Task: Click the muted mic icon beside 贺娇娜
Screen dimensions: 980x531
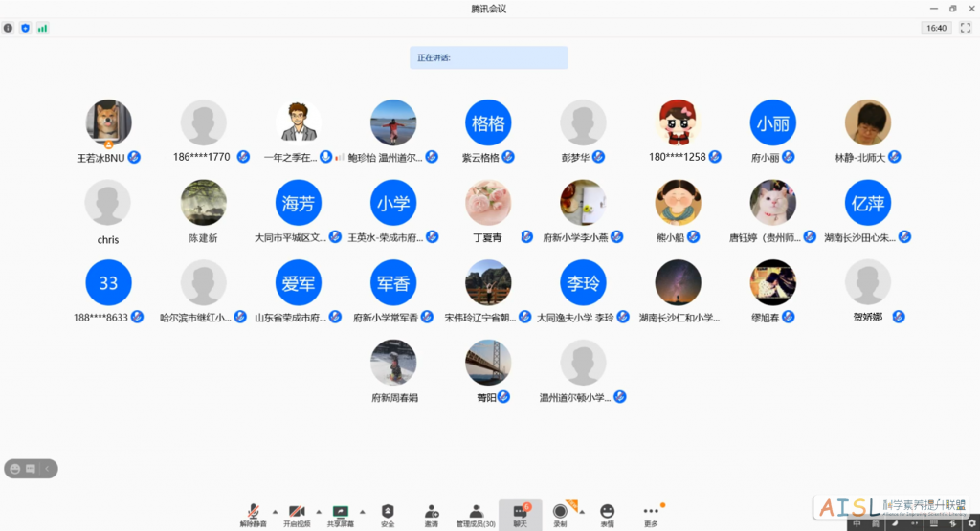Action: [x=898, y=317]
